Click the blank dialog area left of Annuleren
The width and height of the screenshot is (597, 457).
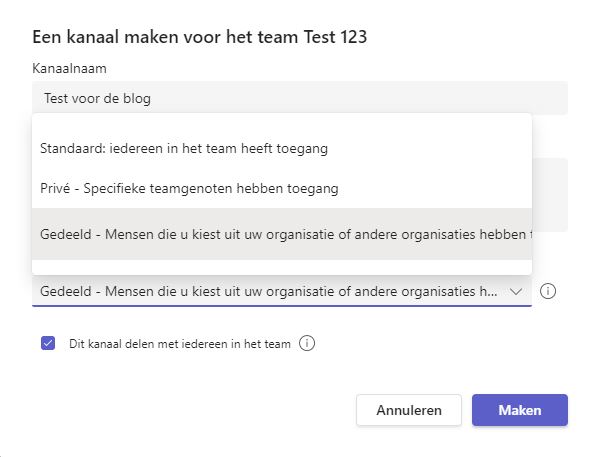click(190, 410)
